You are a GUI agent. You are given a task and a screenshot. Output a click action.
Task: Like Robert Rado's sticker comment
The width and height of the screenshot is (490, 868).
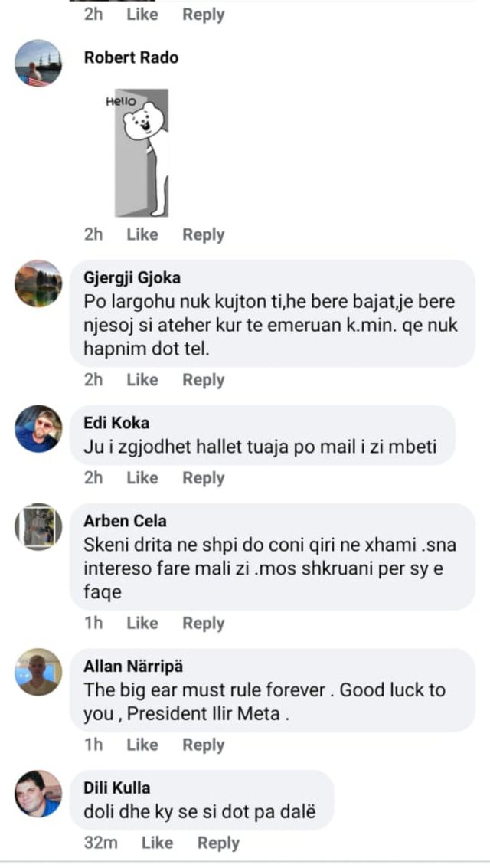pos(142,234)
